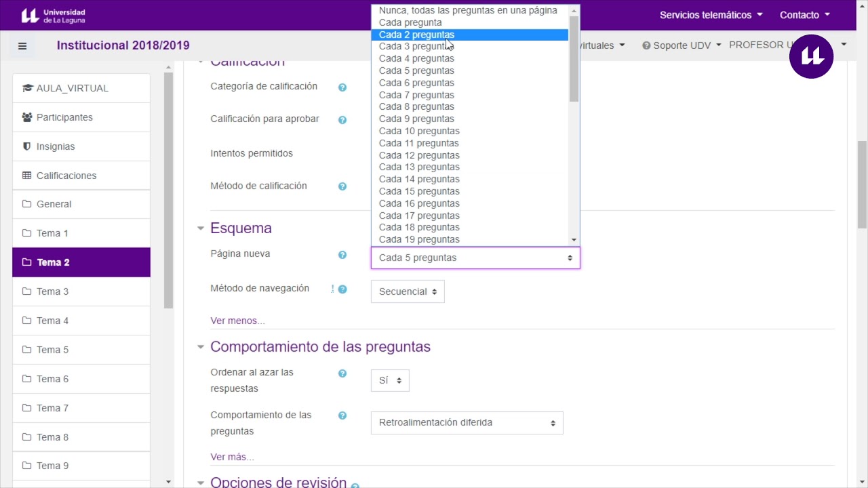Select 'Cada 15 preguntas' option
This screenshot has height=488, width=868.
(469, 191)
